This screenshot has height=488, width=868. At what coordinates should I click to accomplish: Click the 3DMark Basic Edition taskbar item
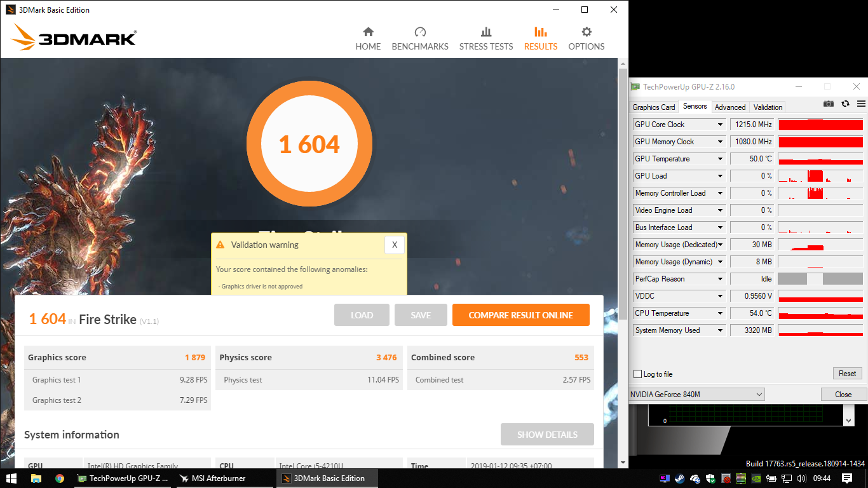327,478
